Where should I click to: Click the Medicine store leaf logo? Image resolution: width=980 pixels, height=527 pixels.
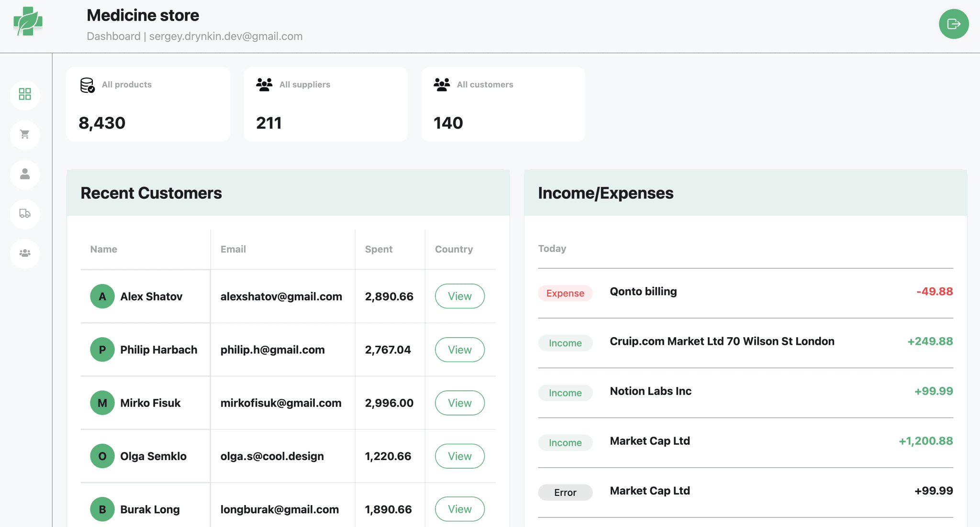coord(28,22)
